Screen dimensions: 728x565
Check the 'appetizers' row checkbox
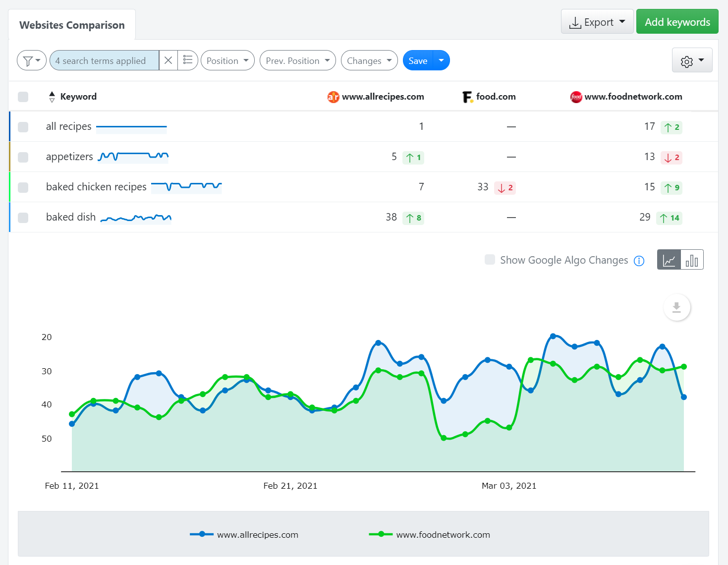[x=23, y=157]
